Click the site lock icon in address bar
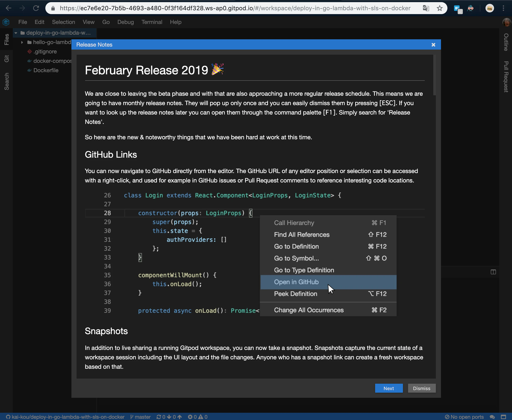The image size is (512, 420). 53,8
